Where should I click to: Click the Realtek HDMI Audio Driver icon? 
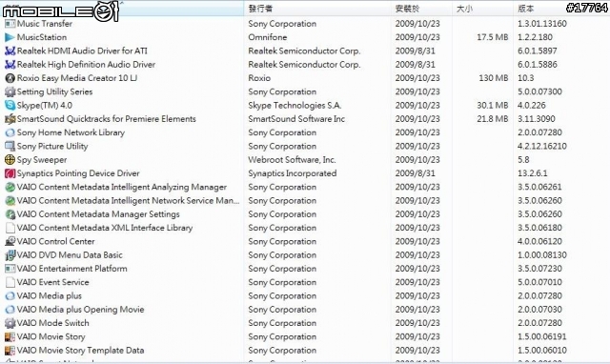coord(10,51)
